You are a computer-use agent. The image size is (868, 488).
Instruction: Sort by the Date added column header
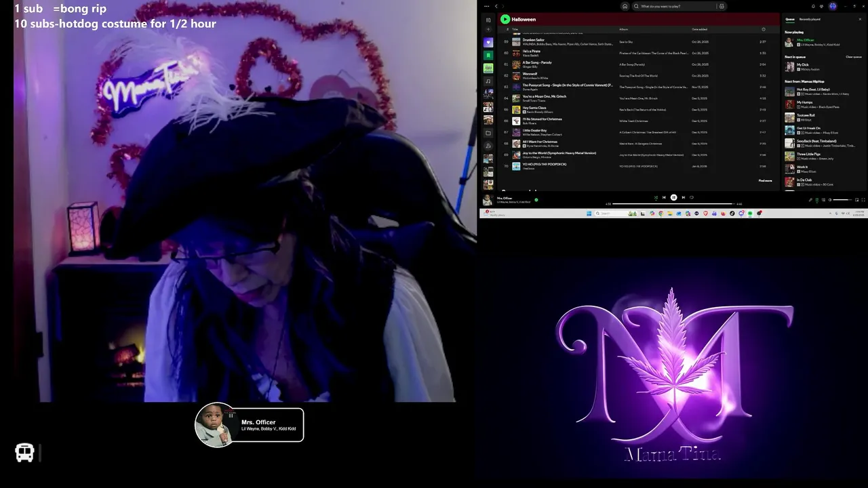[699, 29]
